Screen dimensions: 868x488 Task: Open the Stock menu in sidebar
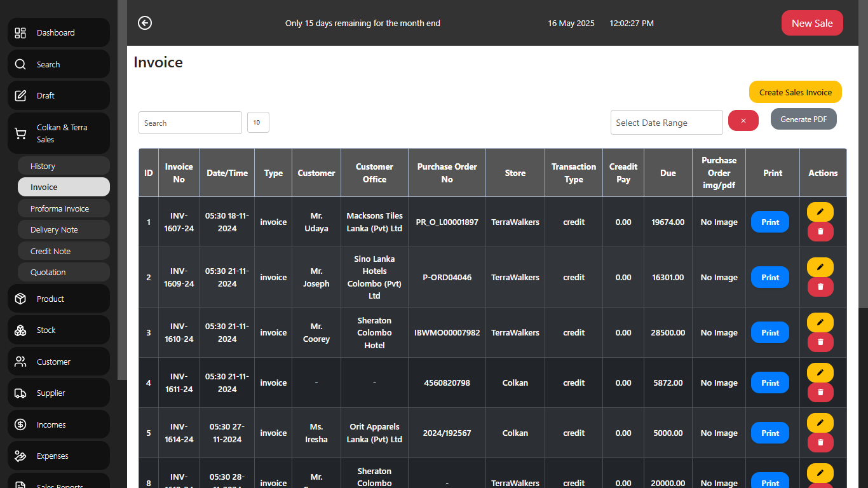click(58, 330)
